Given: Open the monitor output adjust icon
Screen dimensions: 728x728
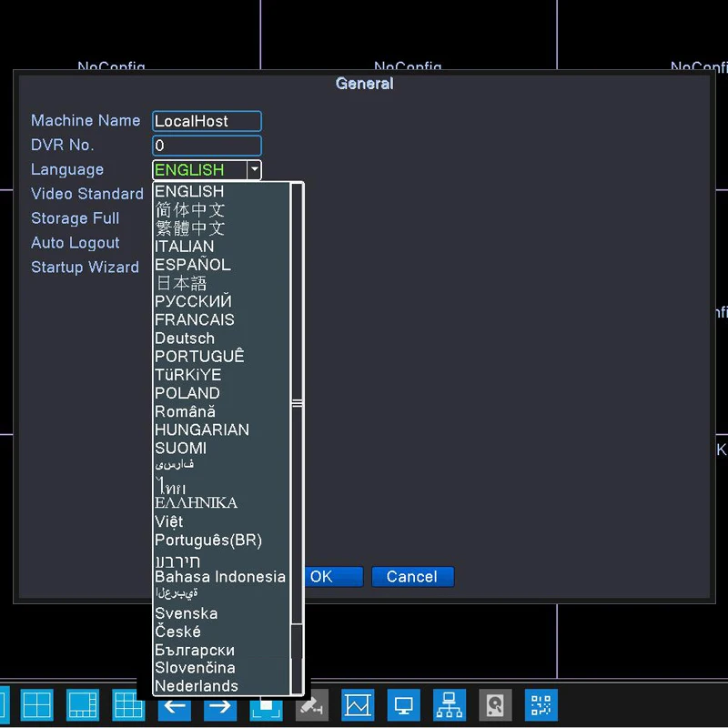Looking at the screenshot, I should (403, 704).
